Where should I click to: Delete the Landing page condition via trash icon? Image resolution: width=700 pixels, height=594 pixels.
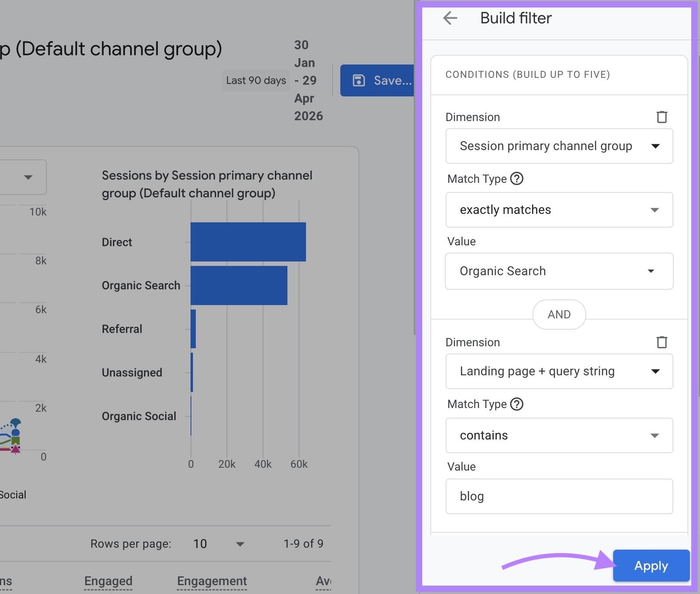tap(661, 342)
